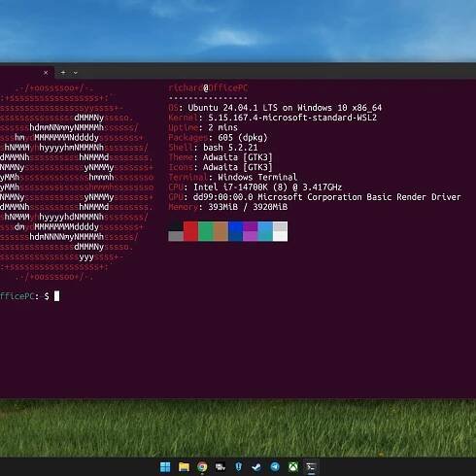Open File Explorer from the taskbar
Screen dimensions: 476x476
point(184,466)
